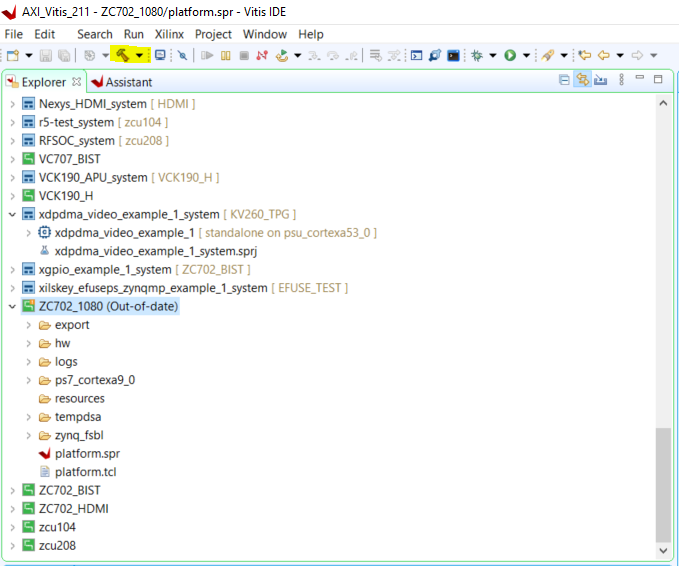The image size is (679, 566).
Task: Open the Build hammer dropdown arrow
Action: [x=139, y=55]
